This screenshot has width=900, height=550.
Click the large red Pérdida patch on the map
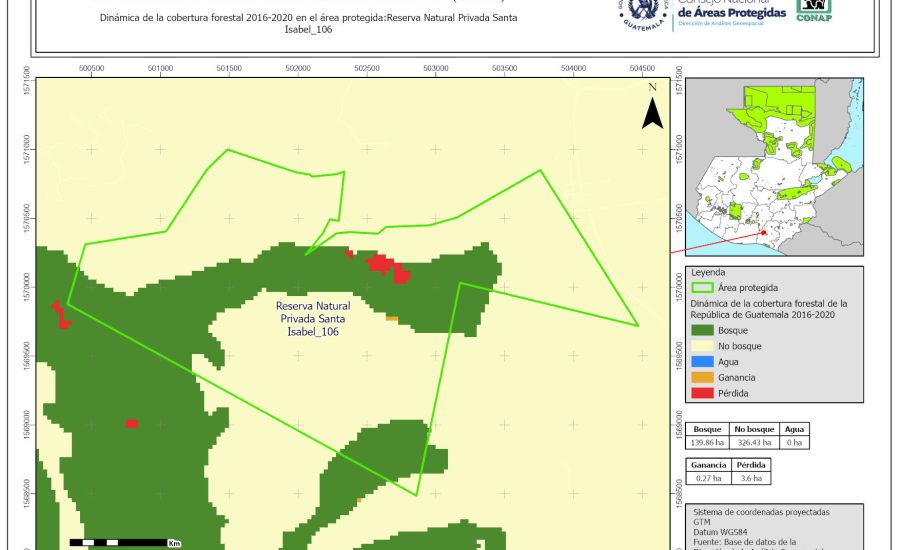click(387, 266)
